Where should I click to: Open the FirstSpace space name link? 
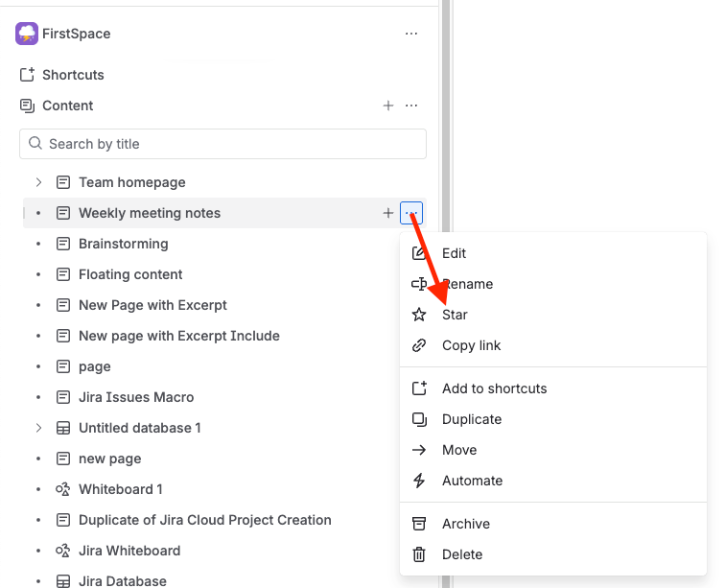[x=77, y=34]
